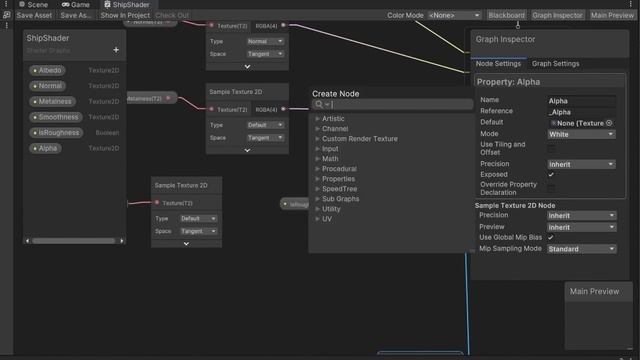Click the Texture(T2) input port of the lower-left Sample Texture 2D node

[157, 202]
